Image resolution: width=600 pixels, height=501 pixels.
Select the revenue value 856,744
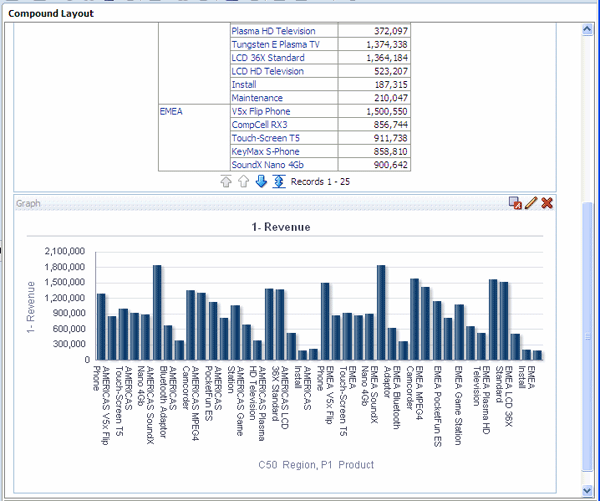coord(391,125)
